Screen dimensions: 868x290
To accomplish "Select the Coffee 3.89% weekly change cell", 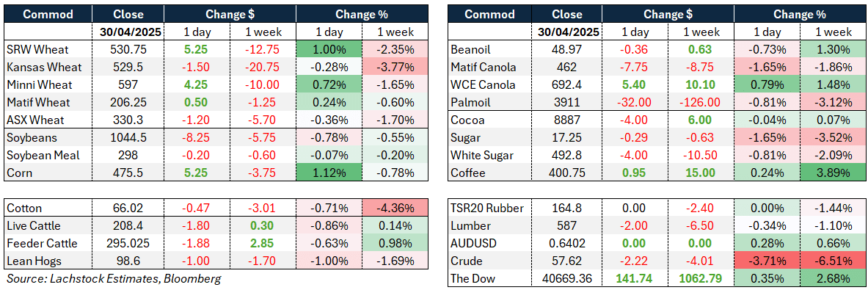I will 833,173.
